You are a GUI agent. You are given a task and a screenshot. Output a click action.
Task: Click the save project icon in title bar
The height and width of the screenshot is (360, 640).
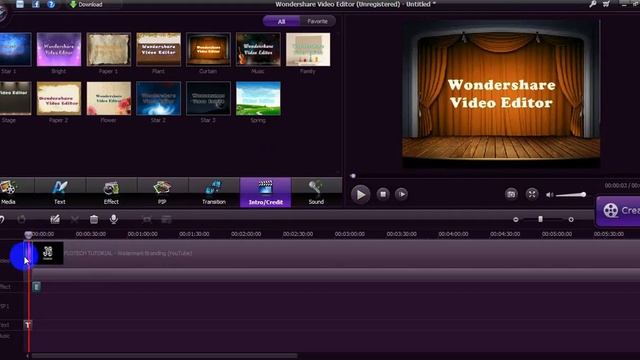[20, 4]
